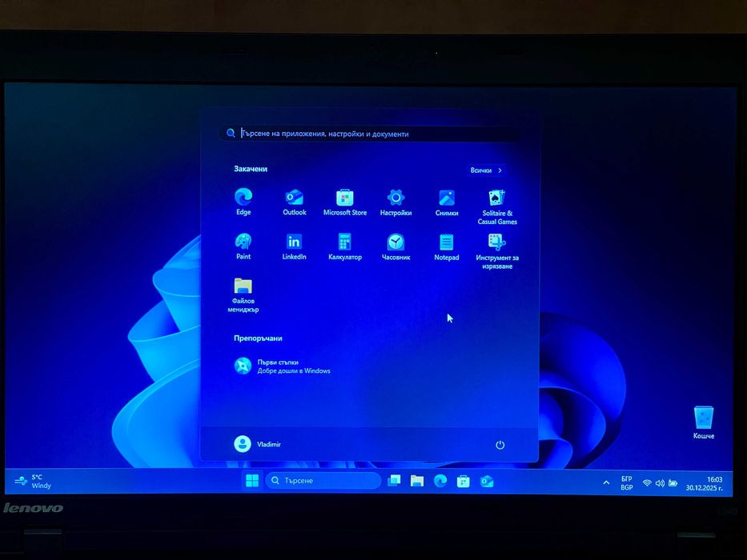The width and height of the screenshot is (747, 560).
Task: Open Microsoft Store from the taskbar
Action: (463, 482)
